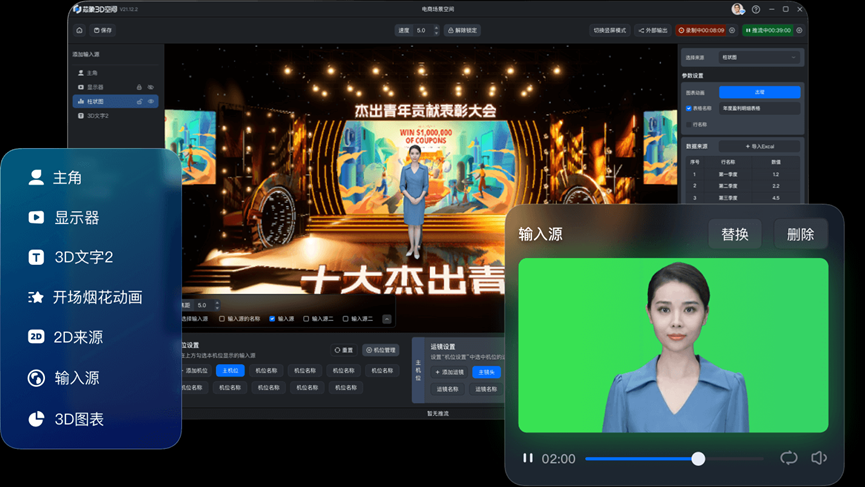Click 删除 in the input source panel
Screen dimensions: 865x487
point(800,234)
